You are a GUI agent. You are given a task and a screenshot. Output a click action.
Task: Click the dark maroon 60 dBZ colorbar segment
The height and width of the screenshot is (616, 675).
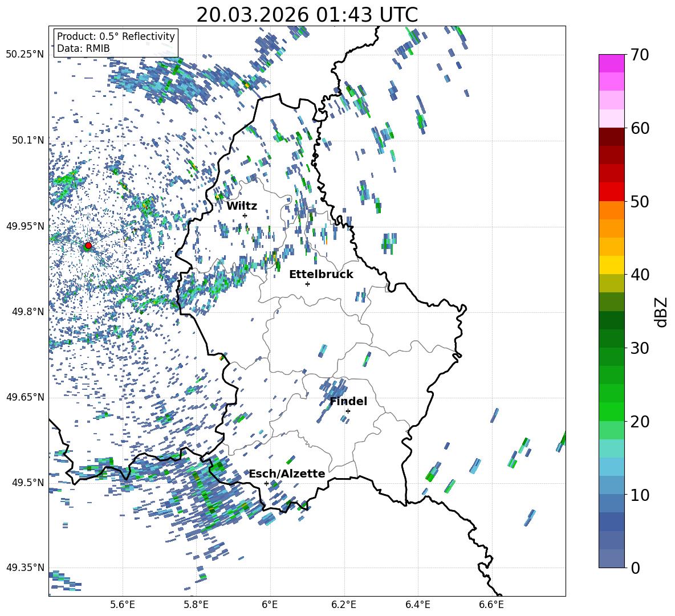tap(612, 137)
